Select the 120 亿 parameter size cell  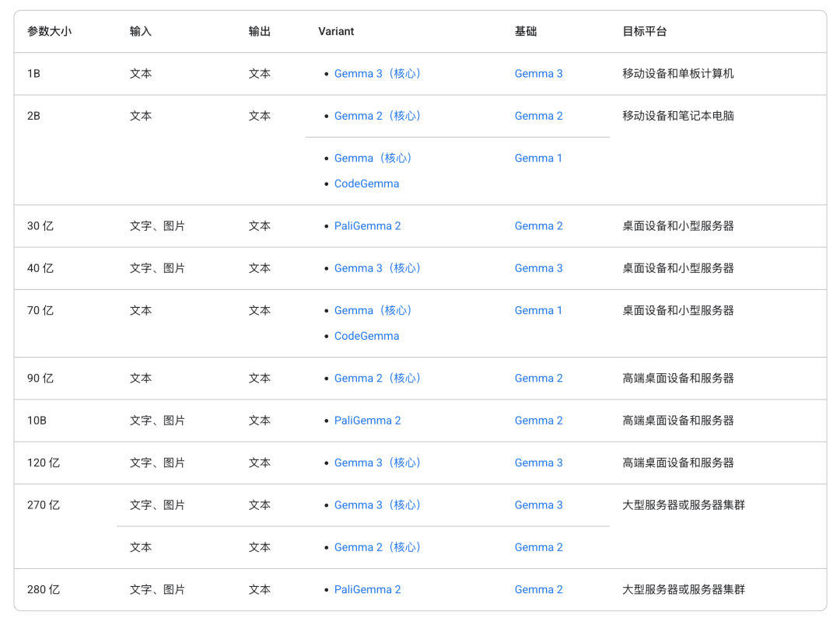coord(44,463)
